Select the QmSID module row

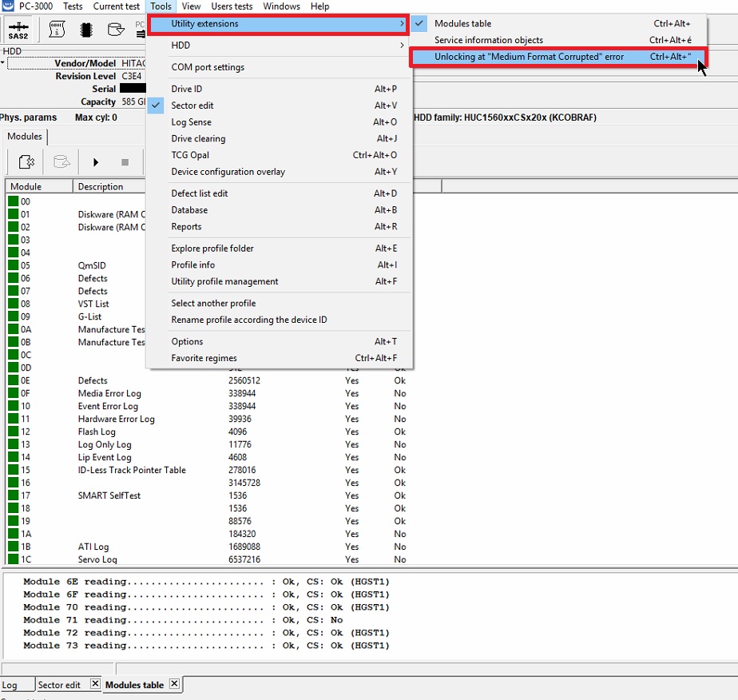(76, 265)
